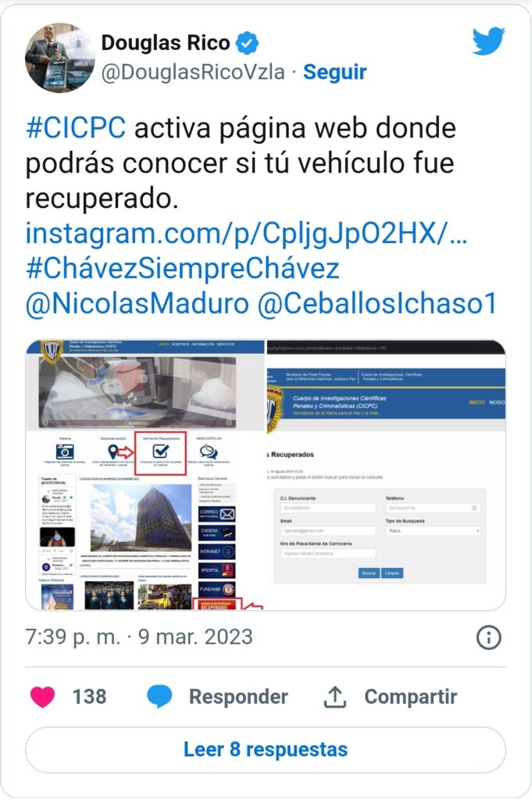Viewport: 532px width, 800px height.
Task: Open the #ChávezSiempreChávez hashtag
Action: [183, 269]
